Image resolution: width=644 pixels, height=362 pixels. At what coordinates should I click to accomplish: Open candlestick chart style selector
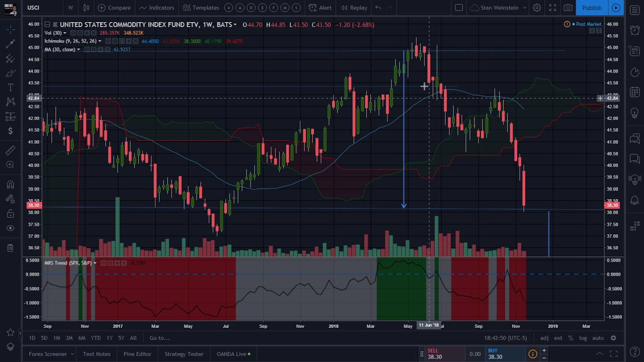point(87,8)
